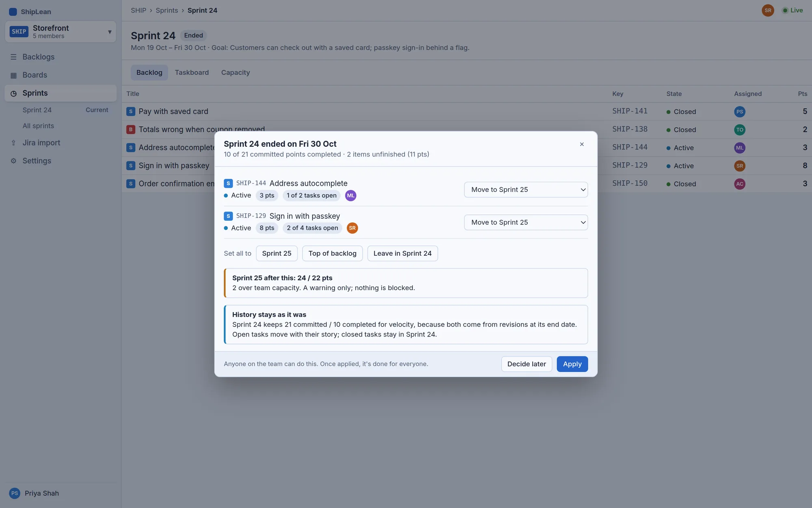The width and height of the screenshot is (812, 508).
Task: Click the ShipLean logo icon
Action: tap(13, 12)
